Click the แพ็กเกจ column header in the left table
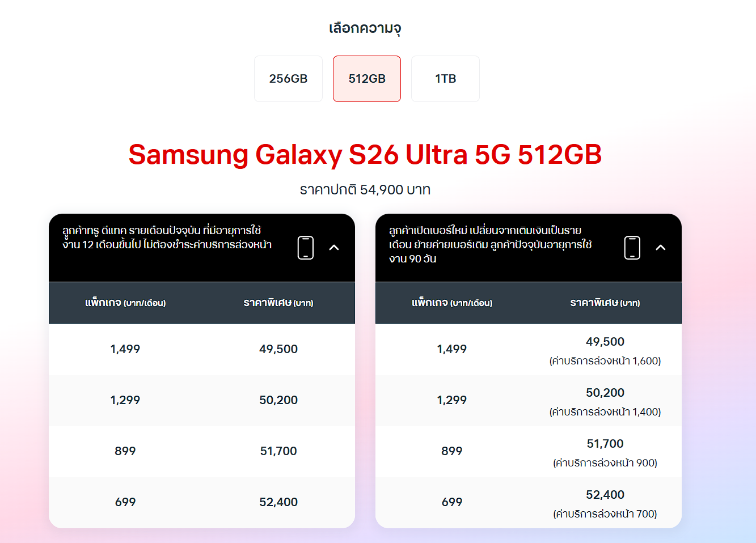 [125, 303]
